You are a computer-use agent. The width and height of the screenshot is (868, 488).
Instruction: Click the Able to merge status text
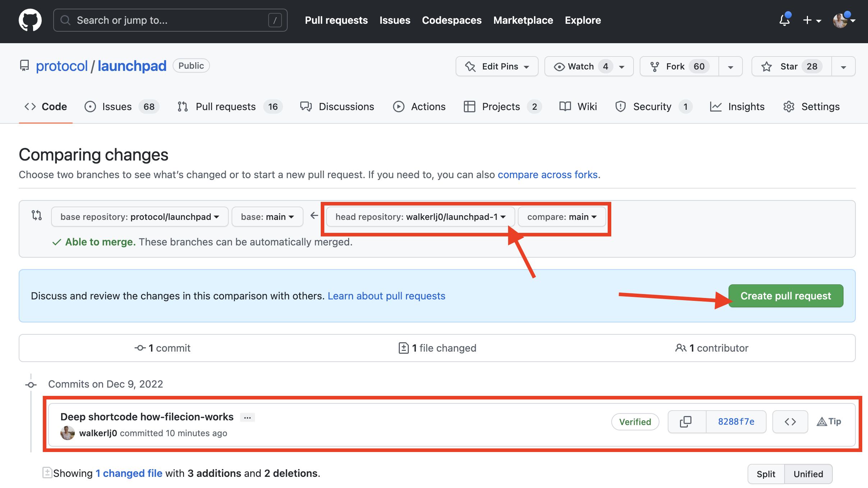coord(100,242)
